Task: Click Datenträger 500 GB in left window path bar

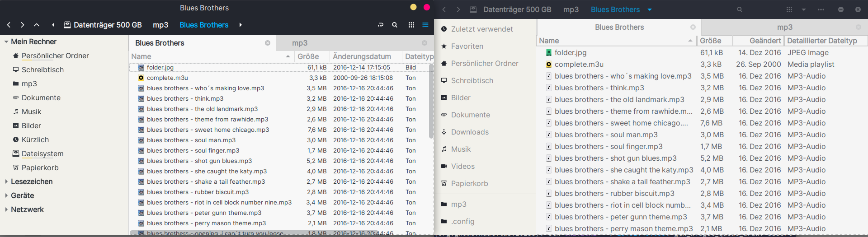Action: coord(103,25)
